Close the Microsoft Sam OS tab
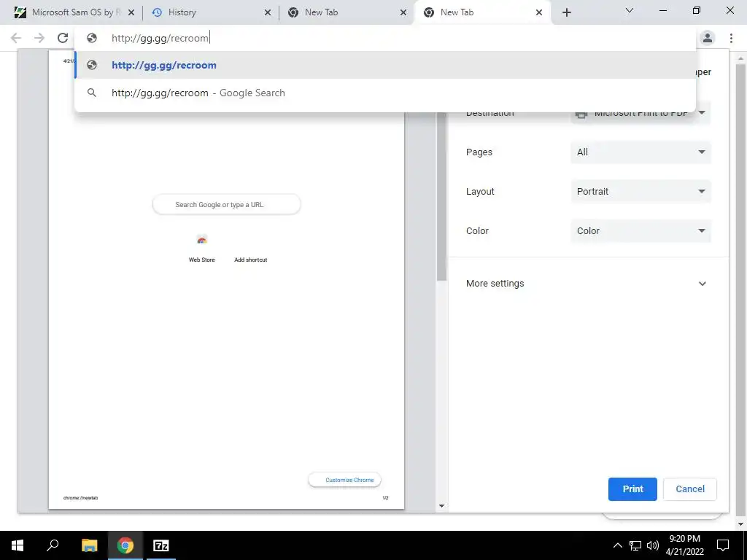747x560 pixels. pos(131,13)
